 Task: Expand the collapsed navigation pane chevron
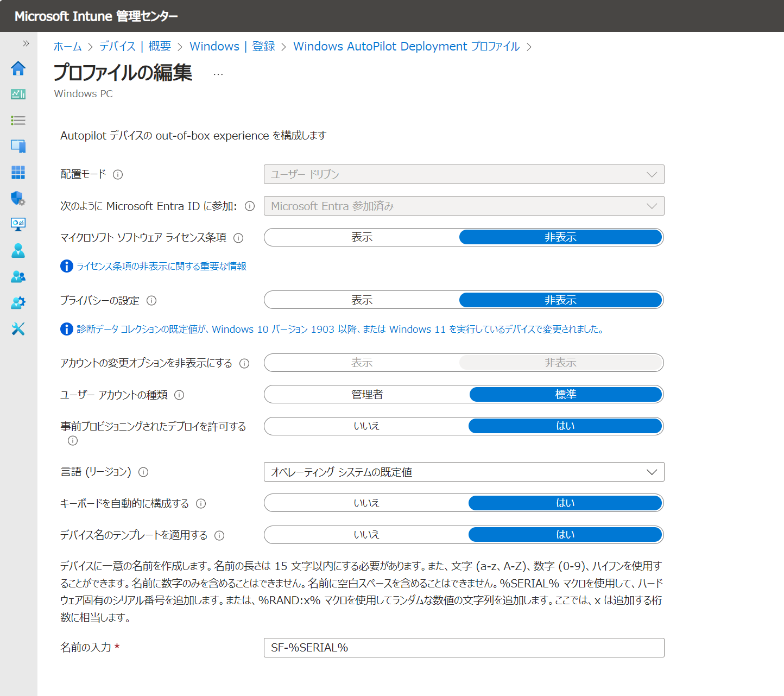[x=24, y=43]
